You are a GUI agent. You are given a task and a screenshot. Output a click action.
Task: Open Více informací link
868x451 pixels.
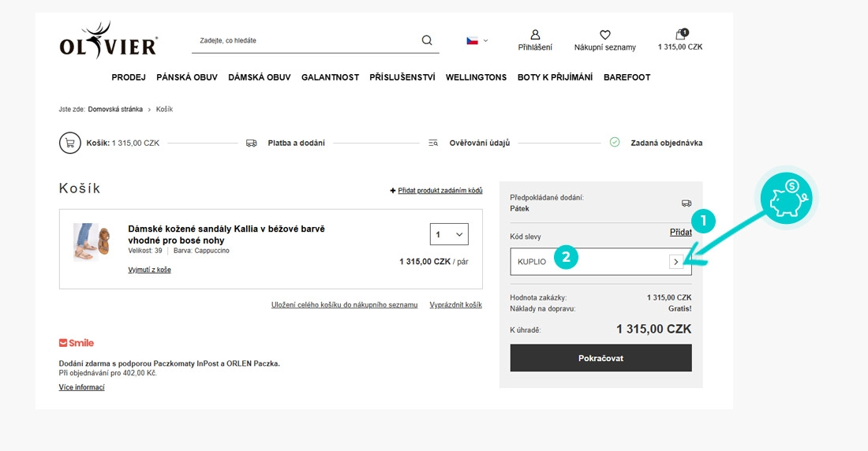point(82,387)
